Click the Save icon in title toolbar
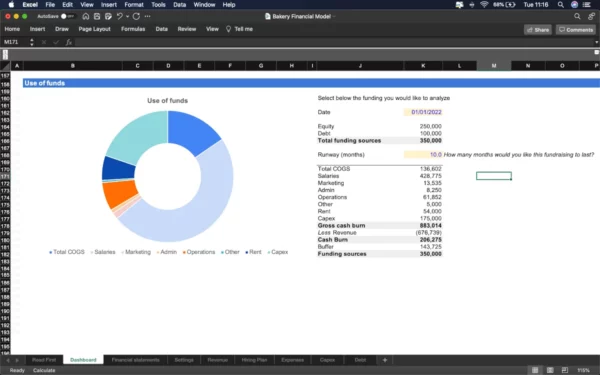The image size is (600, 375). (97, 16)
